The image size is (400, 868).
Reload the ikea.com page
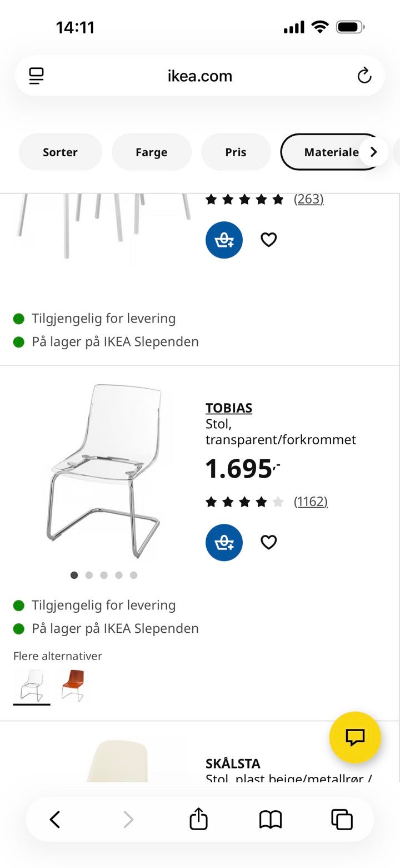(x=364, y=76)
